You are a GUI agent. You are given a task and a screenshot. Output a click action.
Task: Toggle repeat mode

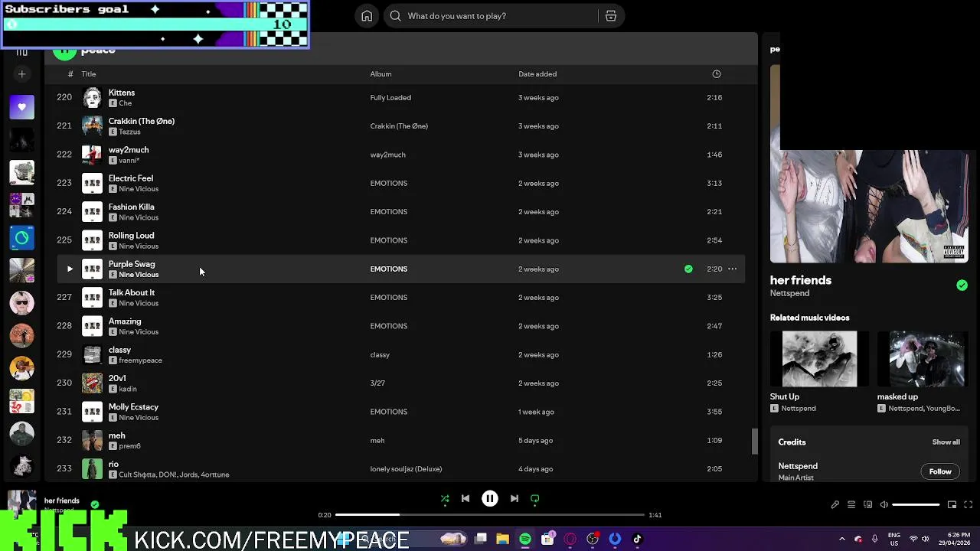click(x=535, y=499)
